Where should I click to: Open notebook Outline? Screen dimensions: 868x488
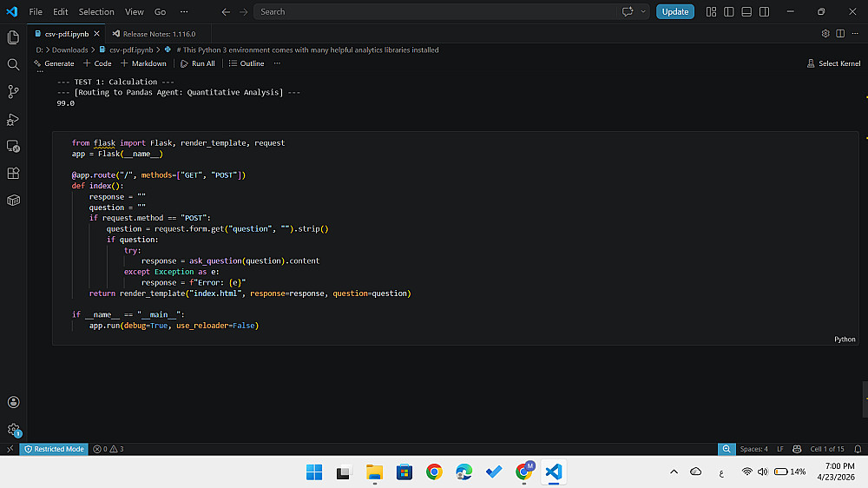click(247, 63)
